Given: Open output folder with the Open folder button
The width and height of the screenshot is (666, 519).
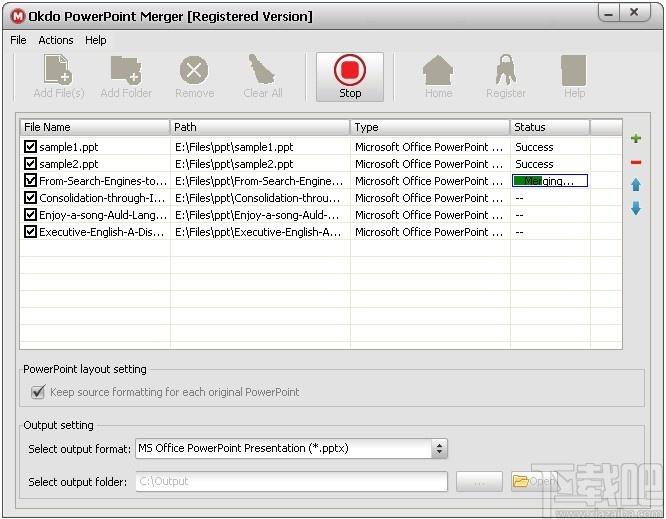Looking at the screenshot, I should pyautogui.click(x=533, y=481).
